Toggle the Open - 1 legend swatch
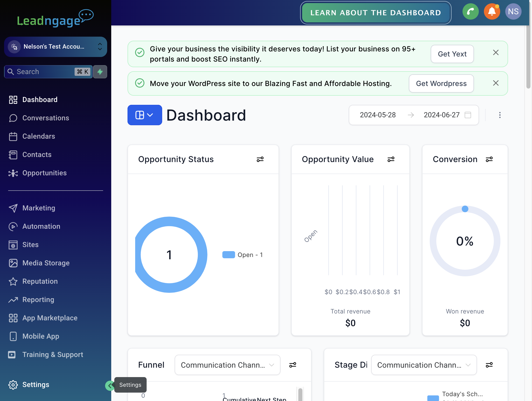 [x=229, y=255]
